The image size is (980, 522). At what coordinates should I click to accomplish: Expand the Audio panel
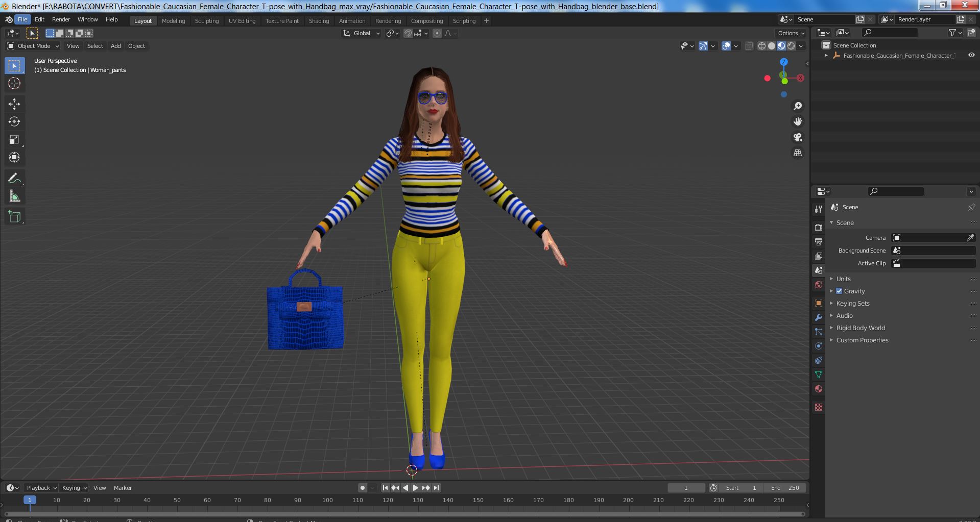[844, 315]
